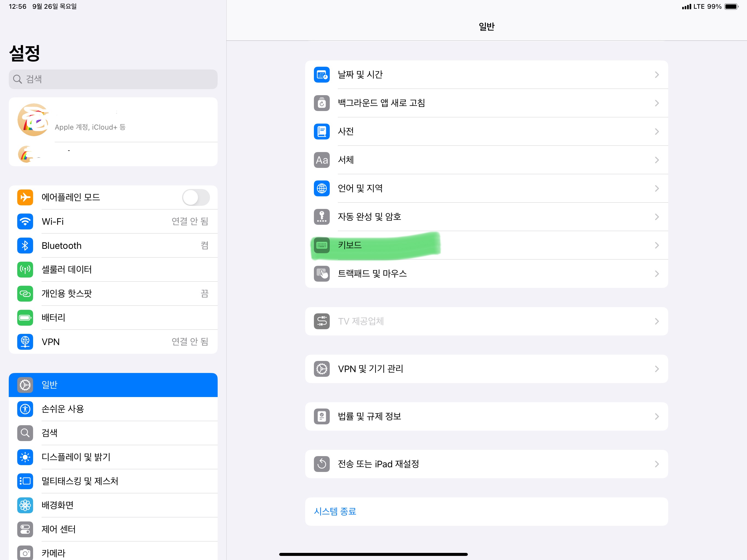The image size is (747, 560).
Task: Open 전송 또는 iPad 재설정
Action: coord(487,464)
